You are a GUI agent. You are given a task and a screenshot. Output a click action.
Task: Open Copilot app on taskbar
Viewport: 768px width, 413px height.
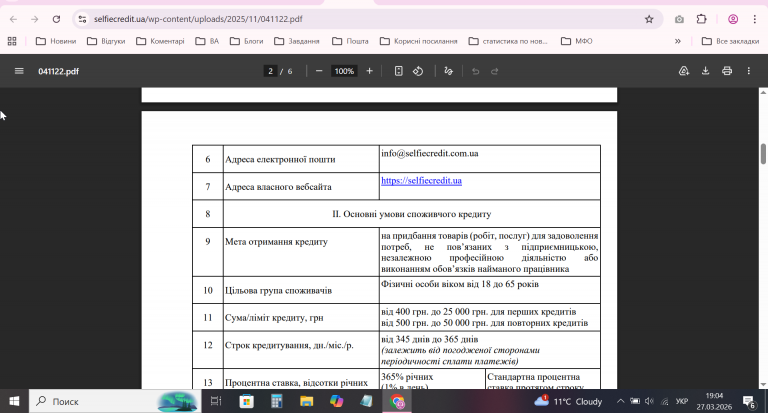click(x=336, y=401)
